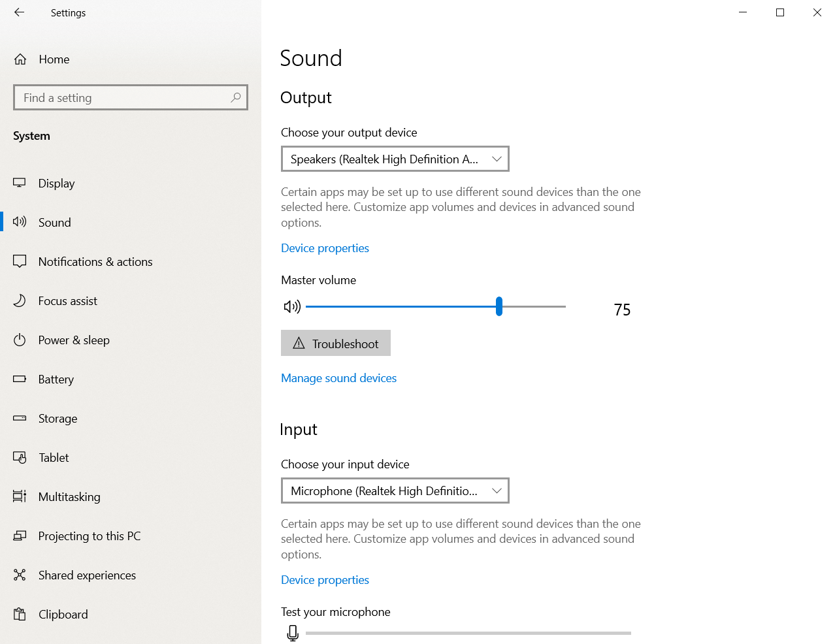Click the speaker icon beside Master volume
Screen dimensions: 835x644
point(292,306)
